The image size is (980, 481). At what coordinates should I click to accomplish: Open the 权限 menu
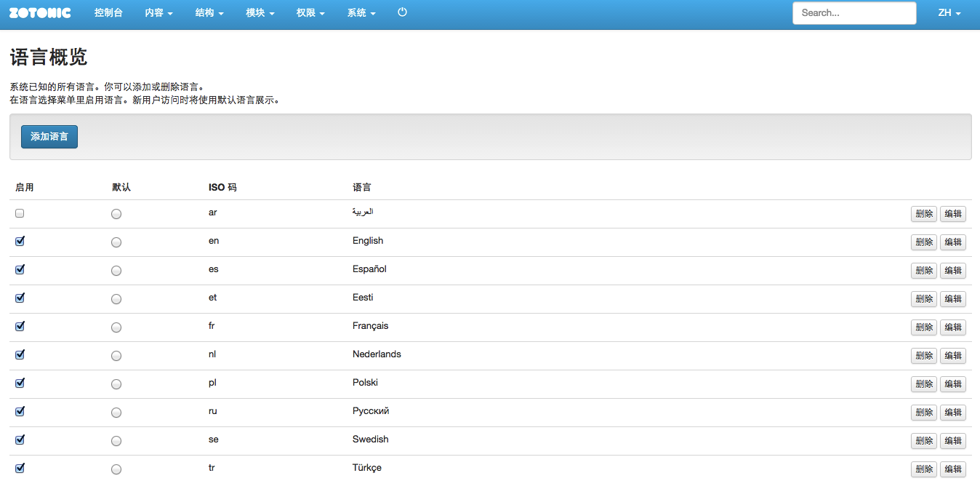310,13
